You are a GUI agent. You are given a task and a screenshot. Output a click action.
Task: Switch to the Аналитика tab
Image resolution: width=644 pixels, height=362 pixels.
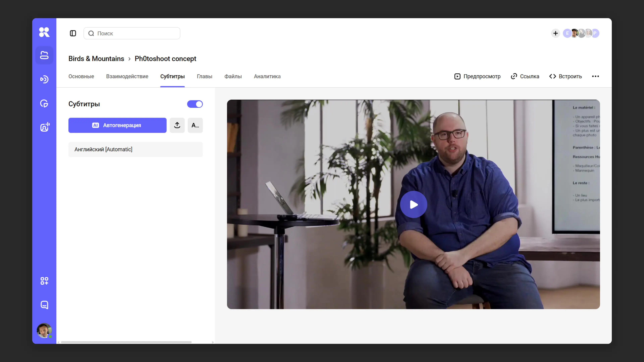click(x=267, y=76)
